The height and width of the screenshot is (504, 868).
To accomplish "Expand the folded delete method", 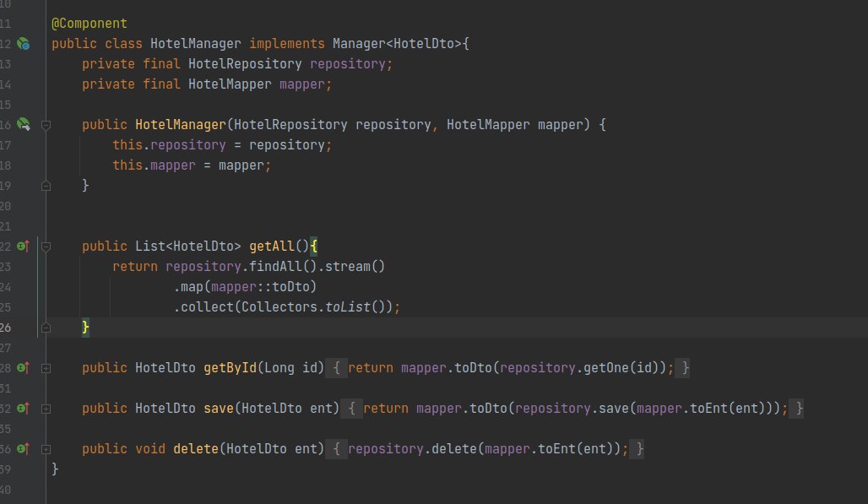I will [46, 449].
